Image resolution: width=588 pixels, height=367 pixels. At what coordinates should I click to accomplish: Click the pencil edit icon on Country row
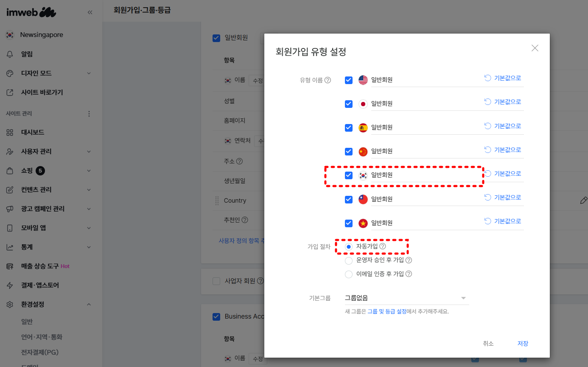tap(584, 200)
